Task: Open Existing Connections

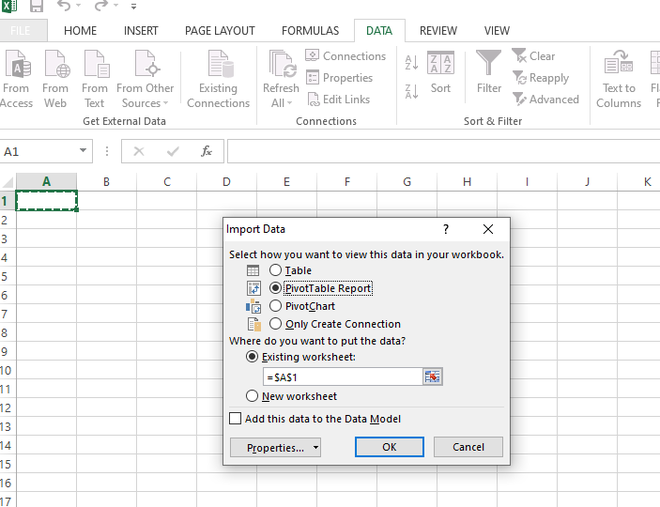Action: click(x=218, y=67)
